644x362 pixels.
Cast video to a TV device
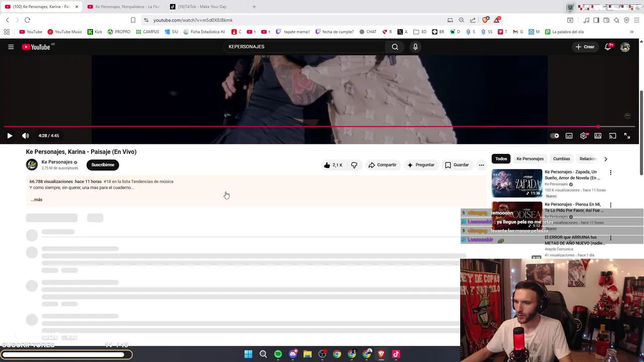click(612, 136)
